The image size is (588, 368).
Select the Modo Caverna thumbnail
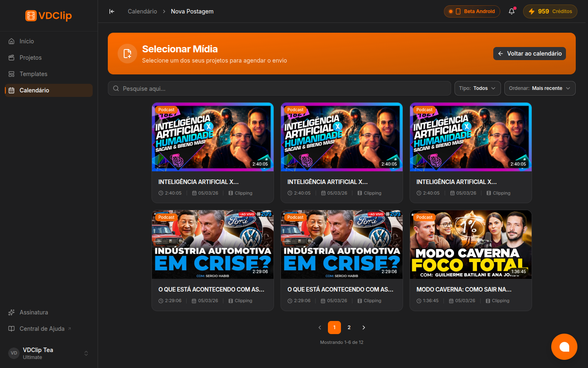[471, 245]
